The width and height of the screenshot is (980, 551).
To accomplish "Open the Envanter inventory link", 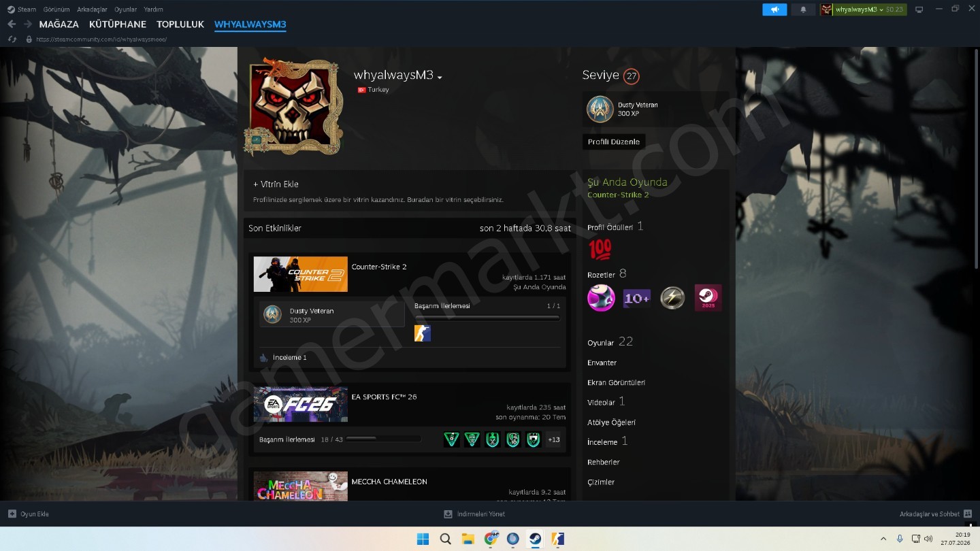I will (x=602, y=363).
